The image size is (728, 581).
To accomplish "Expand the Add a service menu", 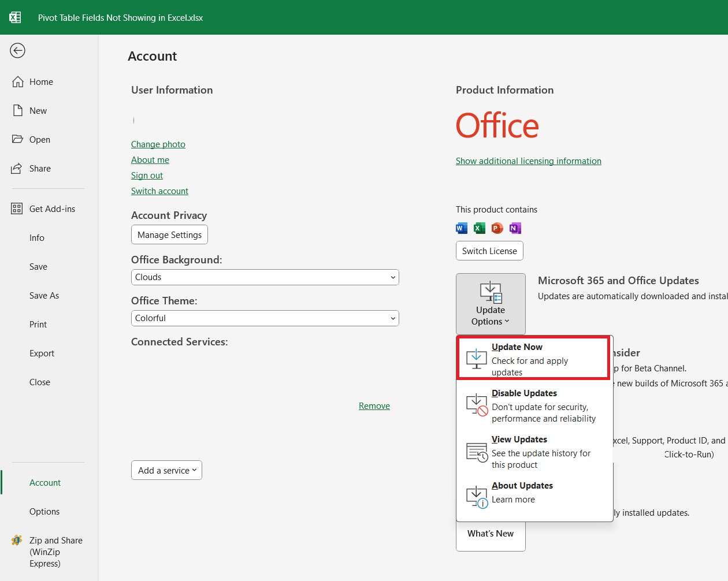I will tap(166, 470).
